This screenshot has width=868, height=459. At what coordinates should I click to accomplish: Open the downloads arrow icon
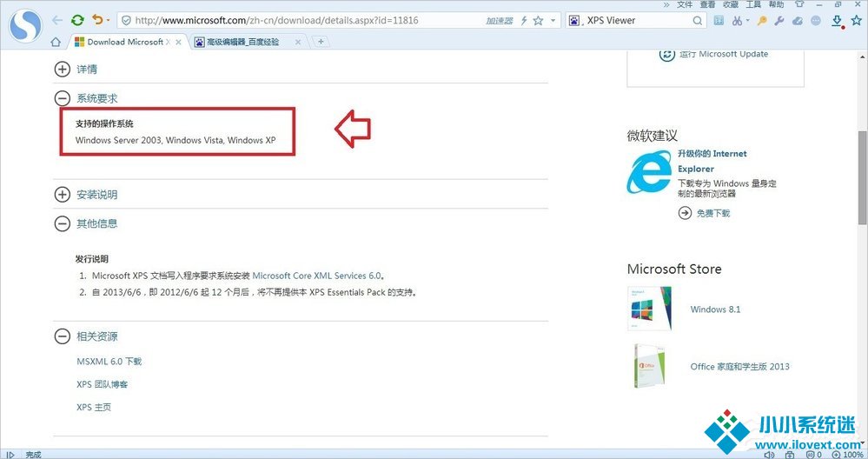click(837, 21)
